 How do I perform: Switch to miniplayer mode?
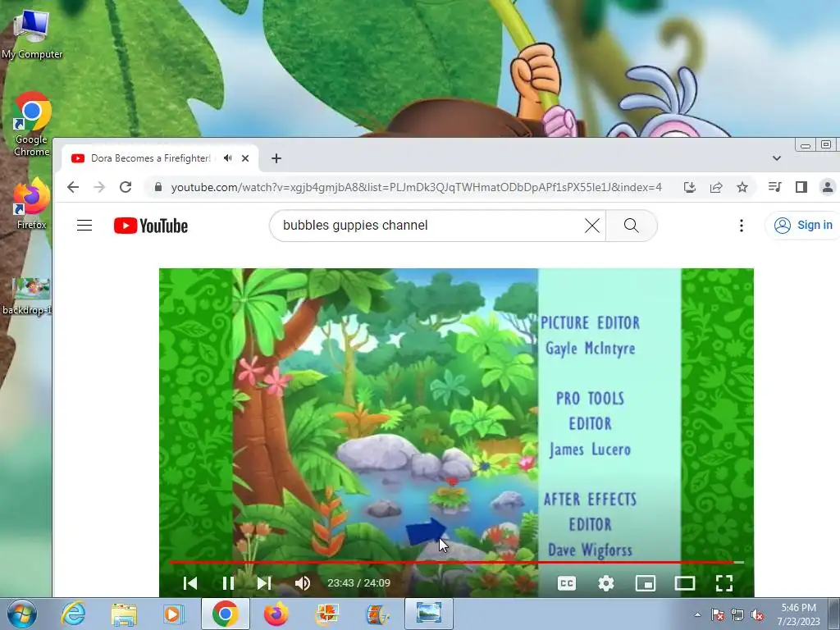646,583
